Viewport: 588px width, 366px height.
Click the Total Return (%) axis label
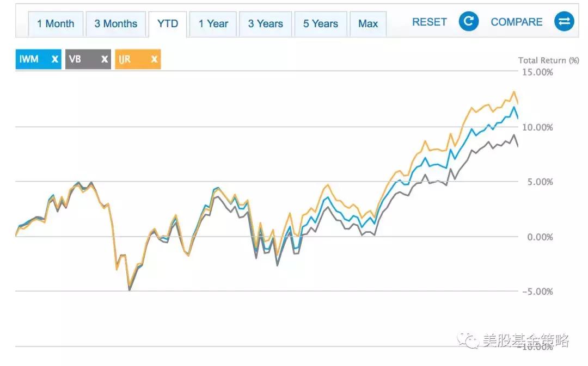548,60
